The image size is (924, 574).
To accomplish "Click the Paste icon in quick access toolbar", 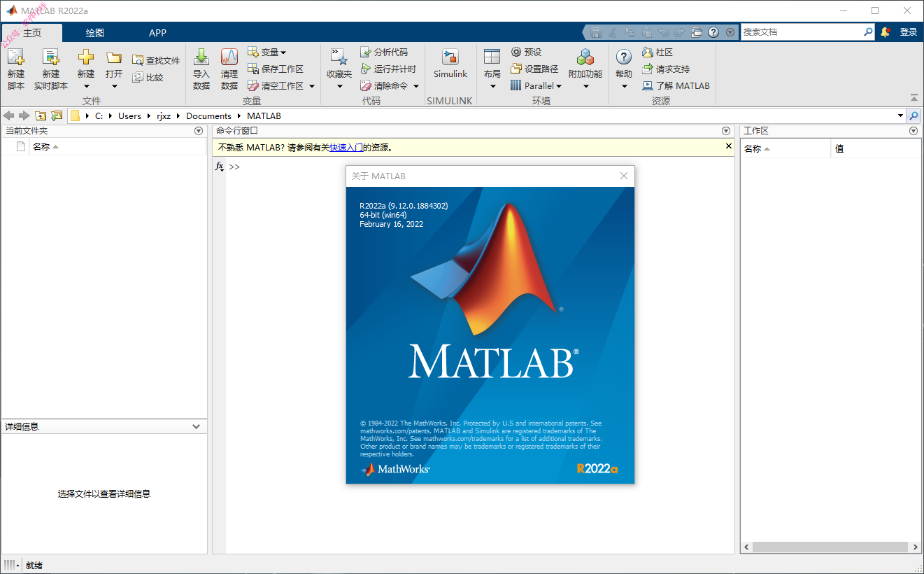I will click(646, 32).
